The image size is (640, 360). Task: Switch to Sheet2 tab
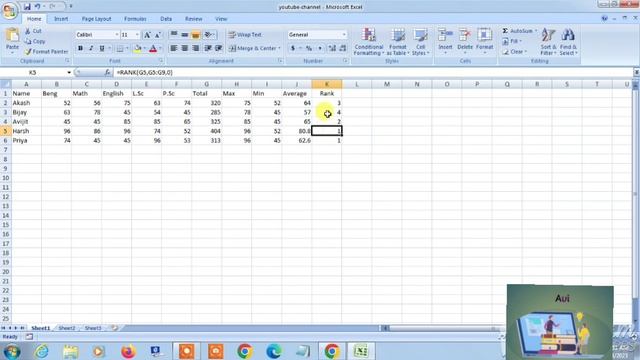[67, 328]
